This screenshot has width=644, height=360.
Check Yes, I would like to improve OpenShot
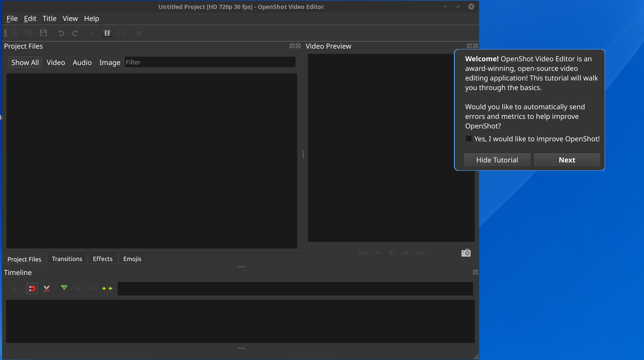pos(468,138)
